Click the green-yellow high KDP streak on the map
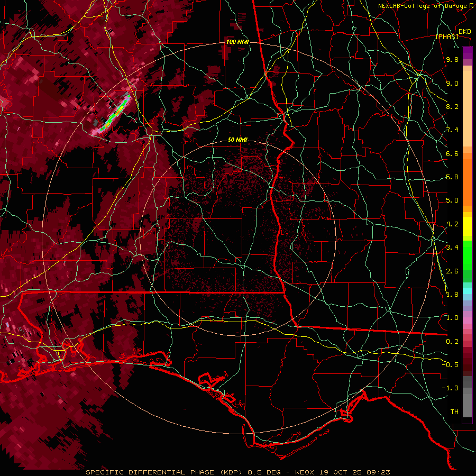Viewport: 476px width, 476px height. [116, 113]
